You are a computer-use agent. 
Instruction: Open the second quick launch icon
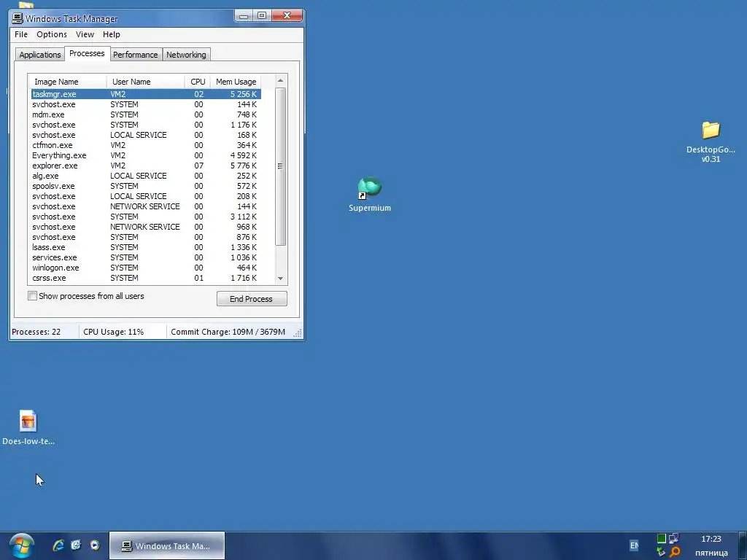pos(76,545)
